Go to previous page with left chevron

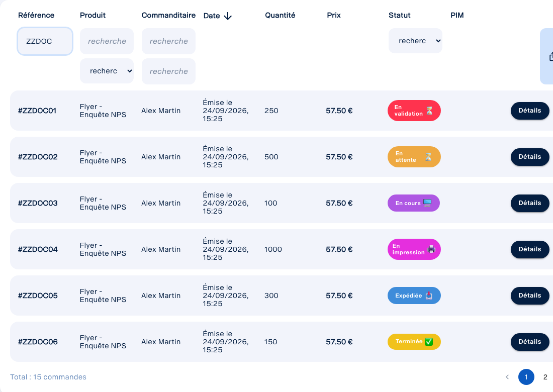[507, 377]
